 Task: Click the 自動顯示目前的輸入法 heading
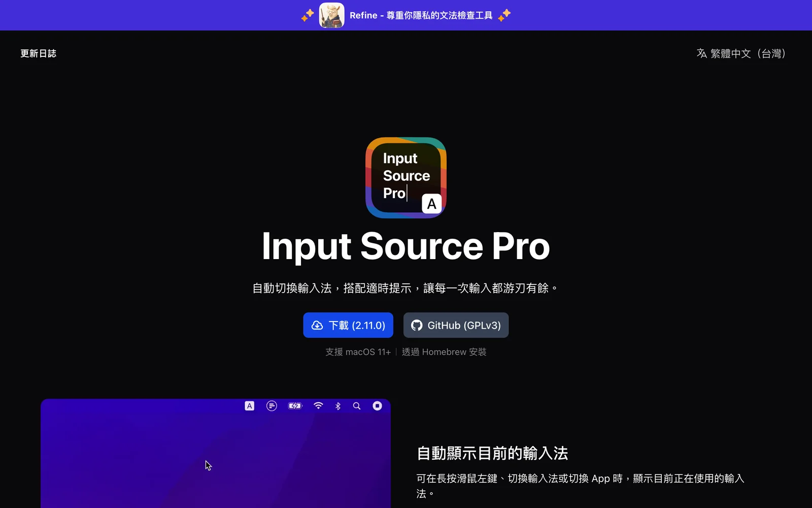click(x=492, y=453)
